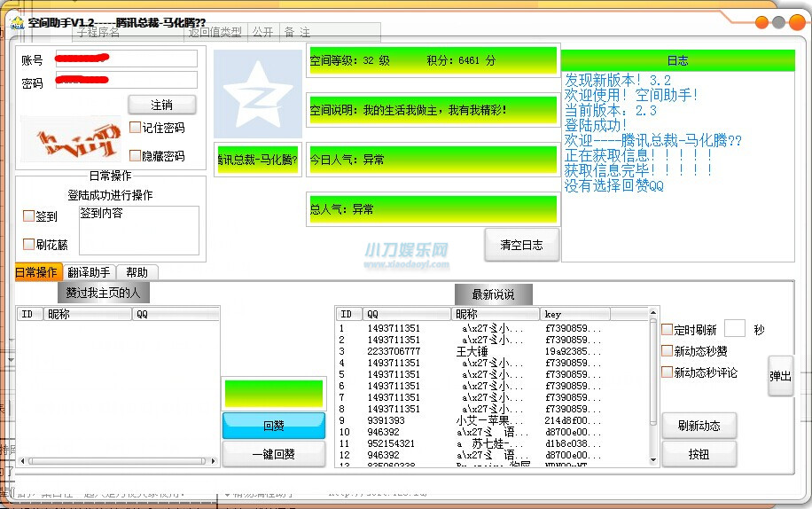This screenshot has height=509, width=812.
Task: Click the app icon in the title bar
Action: (x=18, y=23)
